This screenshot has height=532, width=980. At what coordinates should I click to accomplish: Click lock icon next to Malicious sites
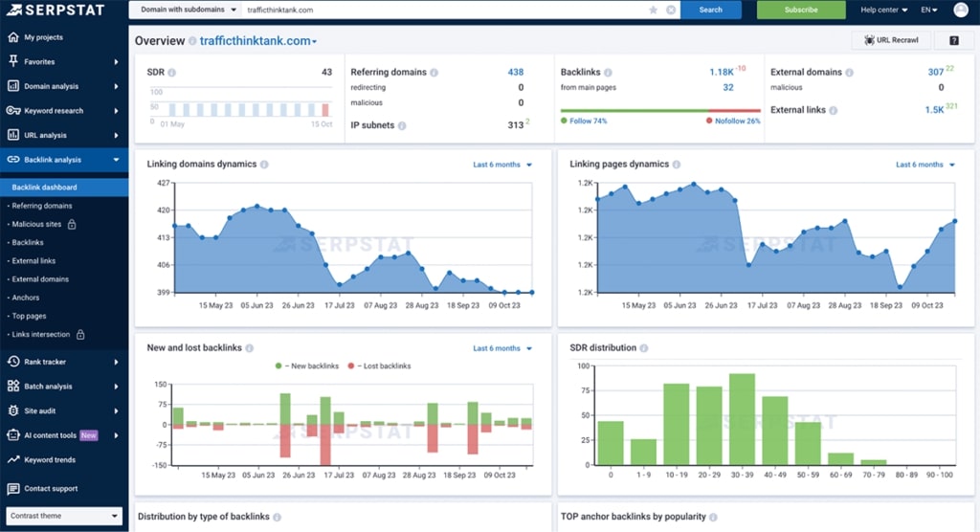pyautogui.click(x=72, y=224)
